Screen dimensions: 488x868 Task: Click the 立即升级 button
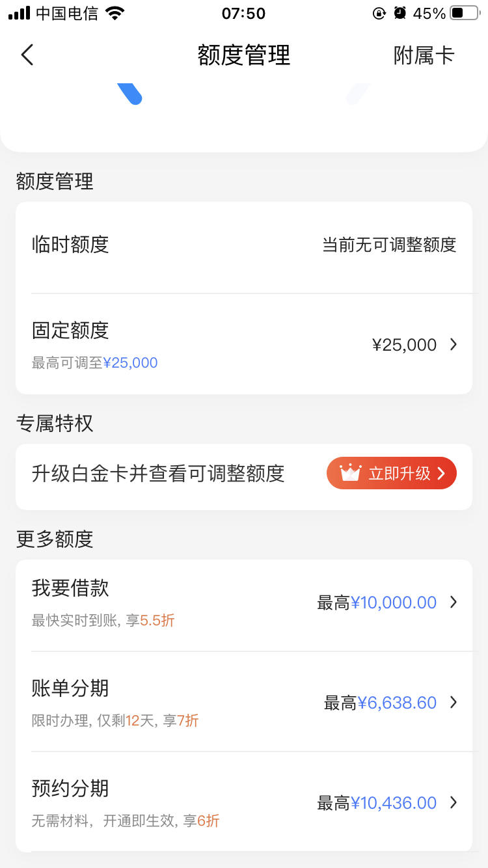coord(391,473)
